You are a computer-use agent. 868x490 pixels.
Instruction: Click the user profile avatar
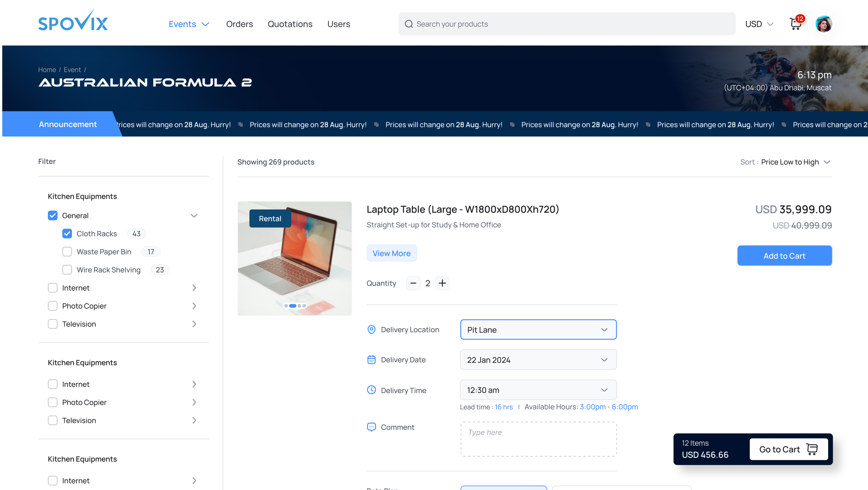tap(824, 24)
